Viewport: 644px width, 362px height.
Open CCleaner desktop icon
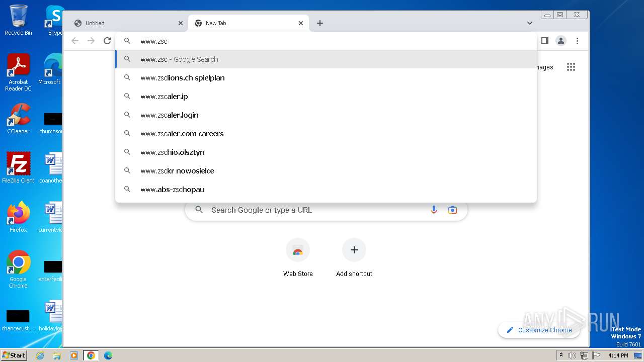click(x=18, y=119)
